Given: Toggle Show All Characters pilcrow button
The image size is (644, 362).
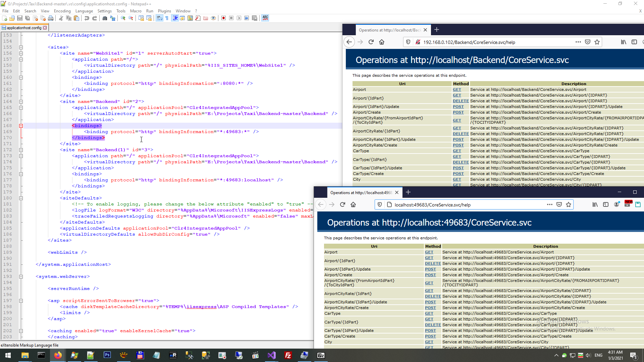Looking at the screenshot, I should pyautogui.click(x=167, y=18).
